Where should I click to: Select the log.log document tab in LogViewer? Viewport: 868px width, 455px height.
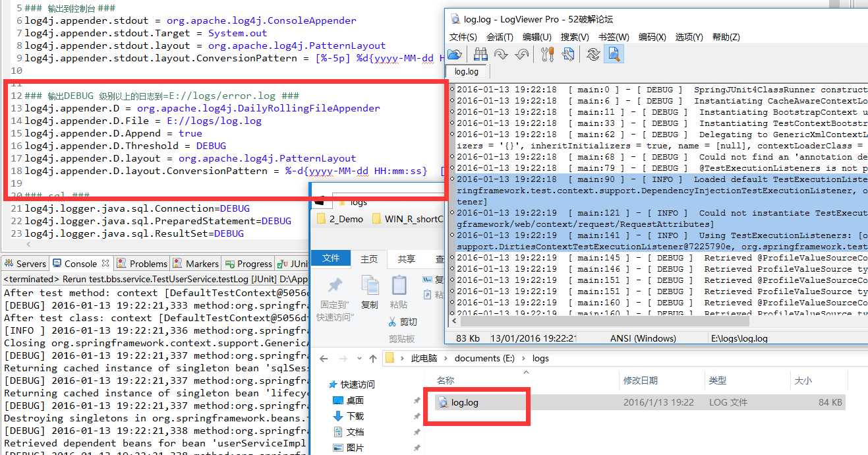point(467,71)
